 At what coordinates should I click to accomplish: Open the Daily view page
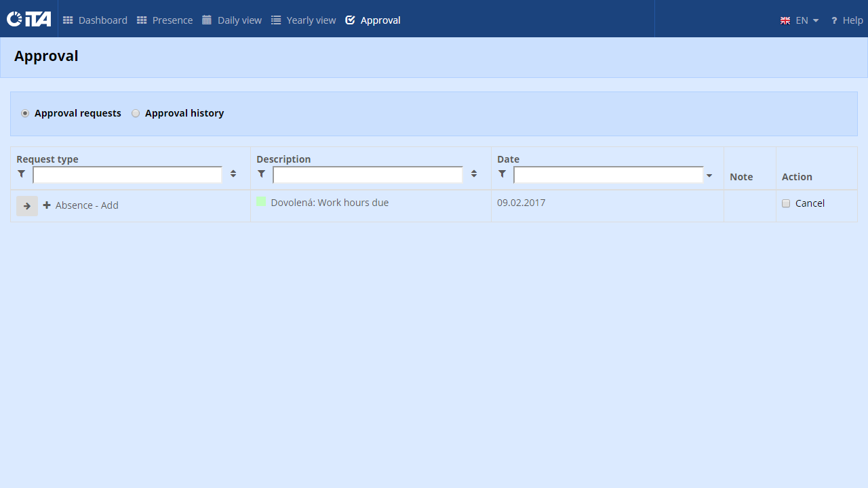click(x=232, y=20)
